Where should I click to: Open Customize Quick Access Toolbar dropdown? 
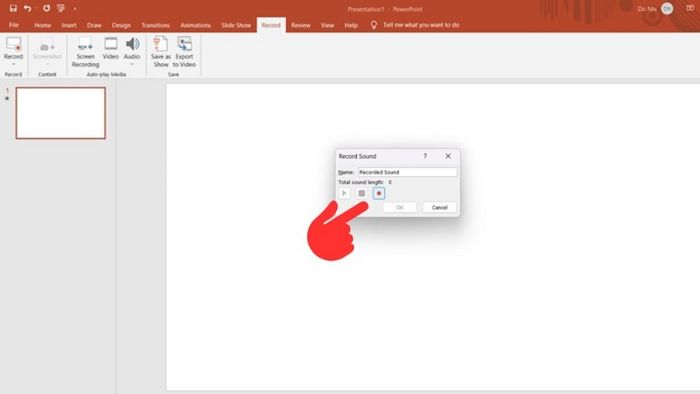pos(75,8)
